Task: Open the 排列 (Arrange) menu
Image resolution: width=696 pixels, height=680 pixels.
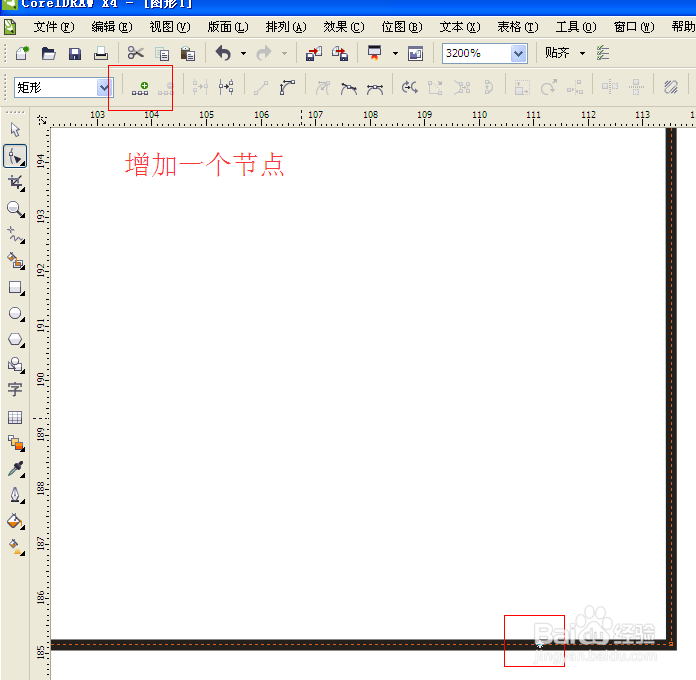Action: [286, 27]
